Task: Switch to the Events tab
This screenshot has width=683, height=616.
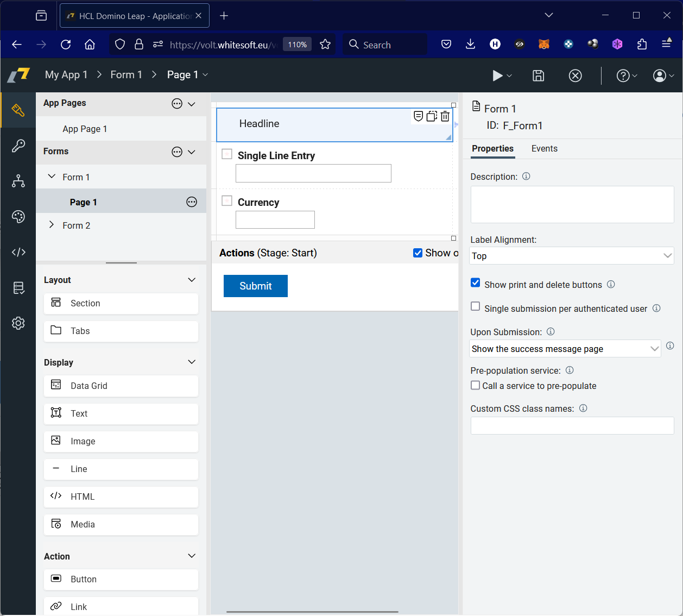Action: pos(544,148)
